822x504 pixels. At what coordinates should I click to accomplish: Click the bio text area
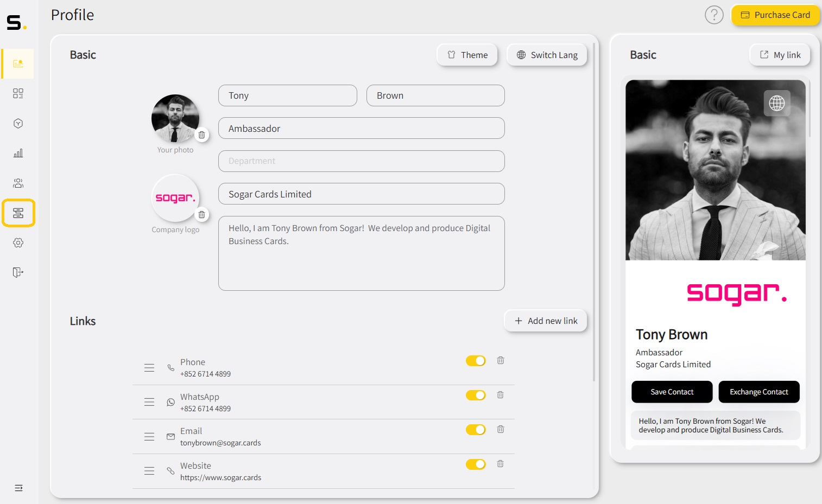pos(362,253)
